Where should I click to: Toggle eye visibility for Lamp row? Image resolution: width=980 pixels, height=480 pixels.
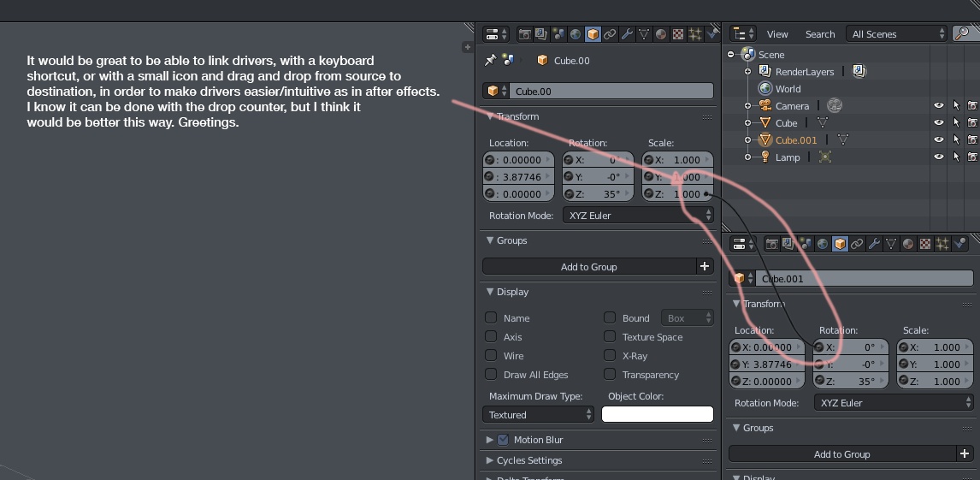coord(939,157)
